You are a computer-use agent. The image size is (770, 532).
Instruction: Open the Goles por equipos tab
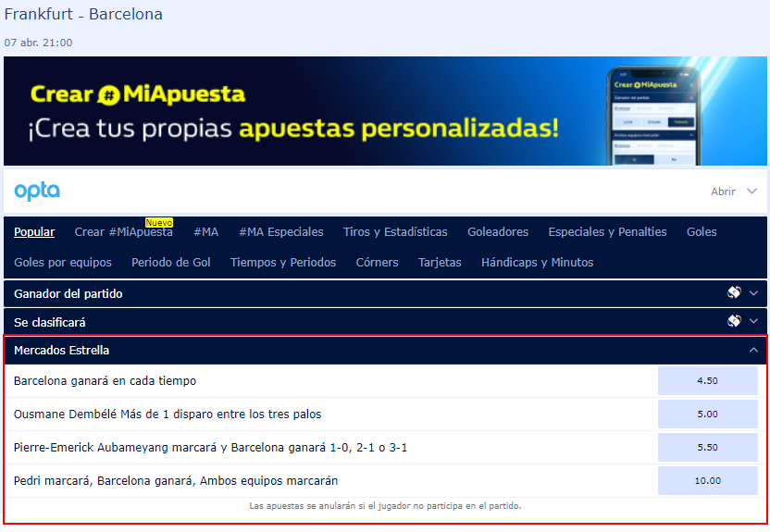point(63,262)
